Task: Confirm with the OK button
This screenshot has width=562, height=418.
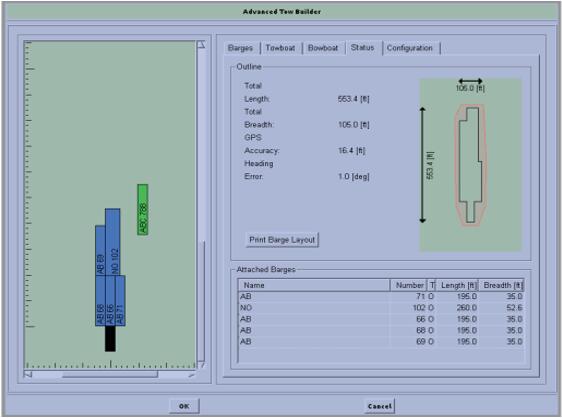Action: coord(184,406)
